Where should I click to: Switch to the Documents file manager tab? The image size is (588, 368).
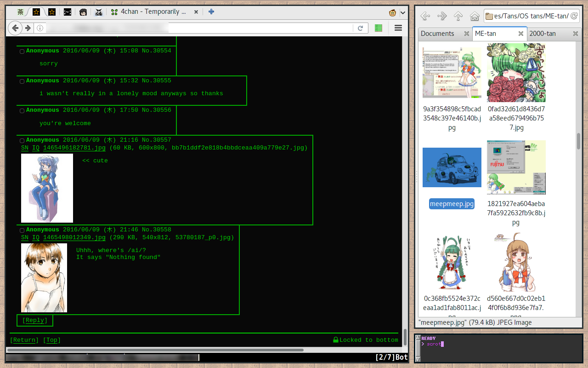click(437, 34)
